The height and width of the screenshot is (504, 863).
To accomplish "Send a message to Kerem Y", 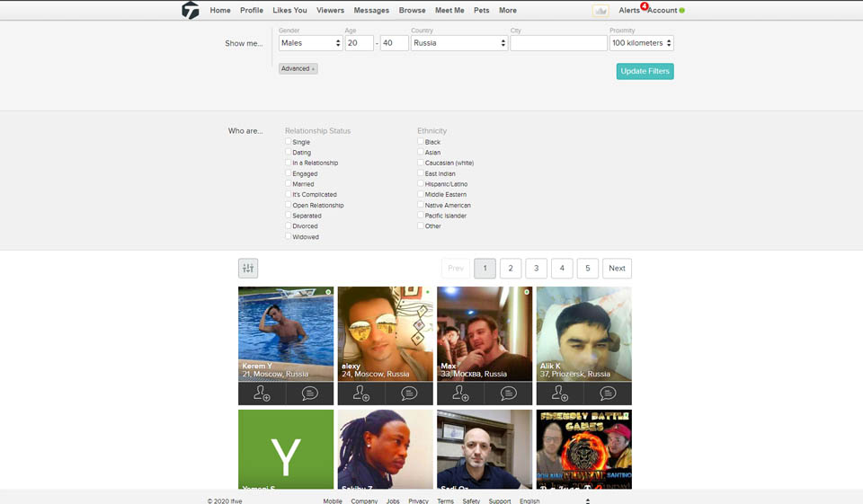I will coord(310,393).
